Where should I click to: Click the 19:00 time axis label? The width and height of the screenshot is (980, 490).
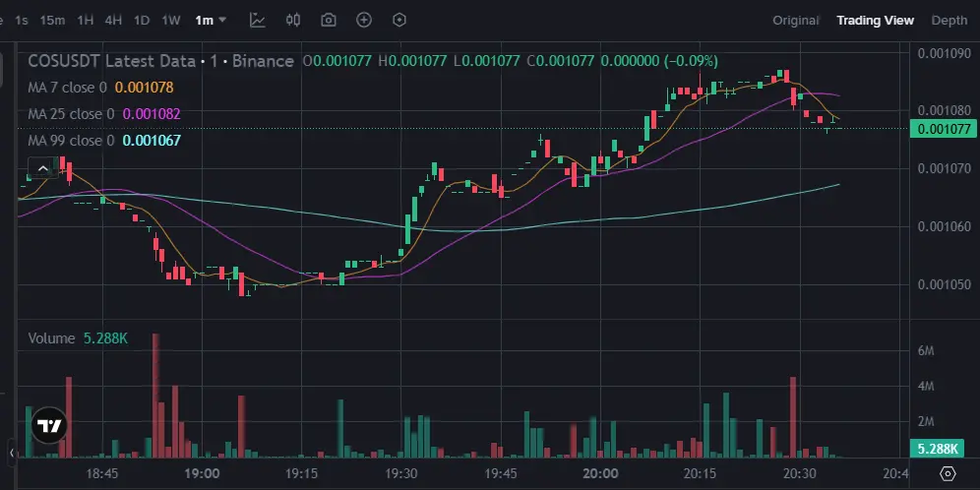(x=203, y=473)
